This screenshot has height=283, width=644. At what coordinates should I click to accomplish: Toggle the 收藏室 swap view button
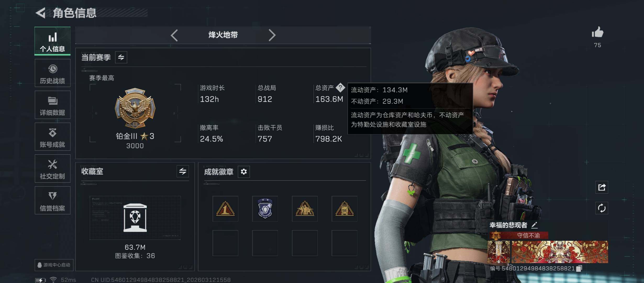click(183, 171)
